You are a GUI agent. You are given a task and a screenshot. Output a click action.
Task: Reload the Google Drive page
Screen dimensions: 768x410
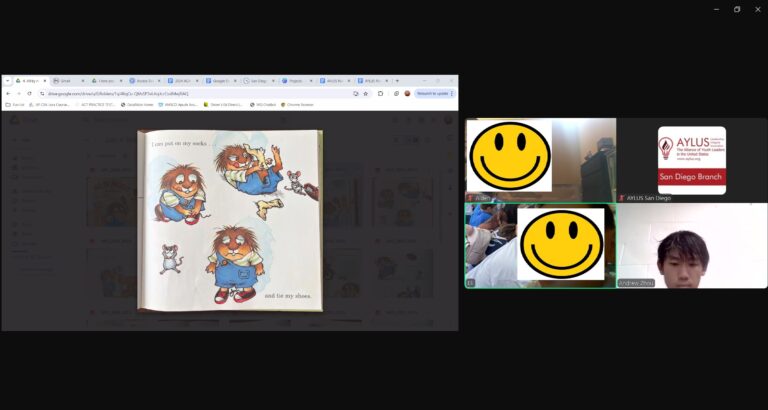(x=29, y=94)
